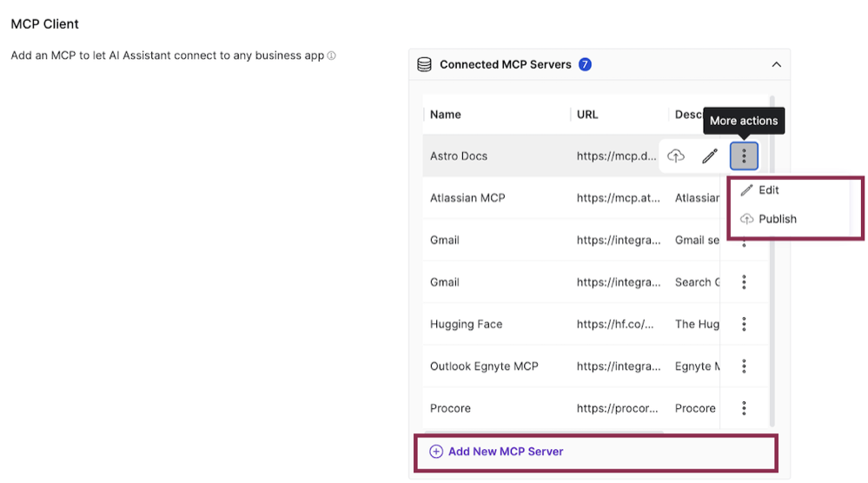The height and width of the screenshot is (483, 868).
Task: Open more actions for Procore row
Action: click(744, 408)
